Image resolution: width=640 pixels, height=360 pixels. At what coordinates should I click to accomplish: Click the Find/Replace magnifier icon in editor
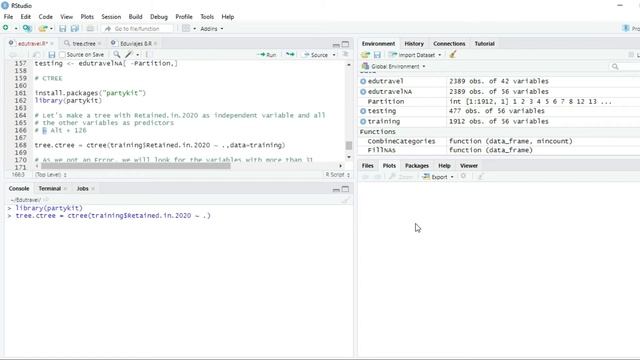point(117,54)
